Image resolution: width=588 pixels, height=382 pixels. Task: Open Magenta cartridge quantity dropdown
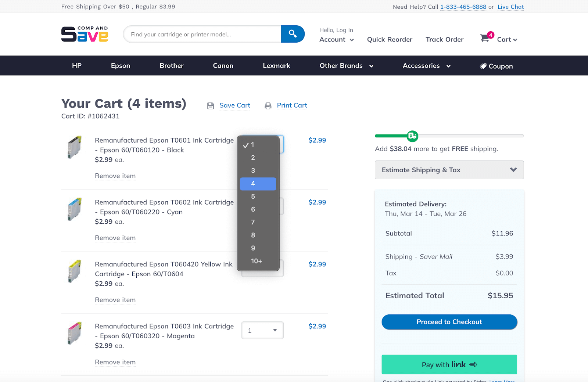click(x=262, y=331)
